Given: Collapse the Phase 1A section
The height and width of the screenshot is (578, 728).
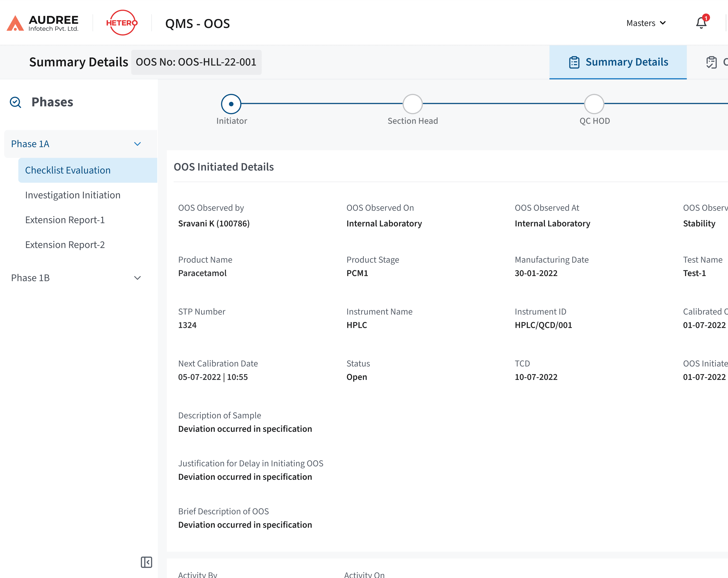Looking at the screenshot, I should pyautogui.click(x=137, y=144).
